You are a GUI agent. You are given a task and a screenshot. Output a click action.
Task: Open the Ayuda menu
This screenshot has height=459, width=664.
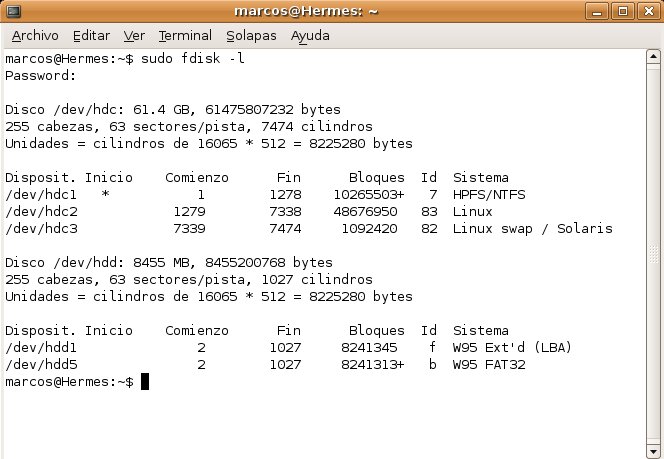pos(310,36)
